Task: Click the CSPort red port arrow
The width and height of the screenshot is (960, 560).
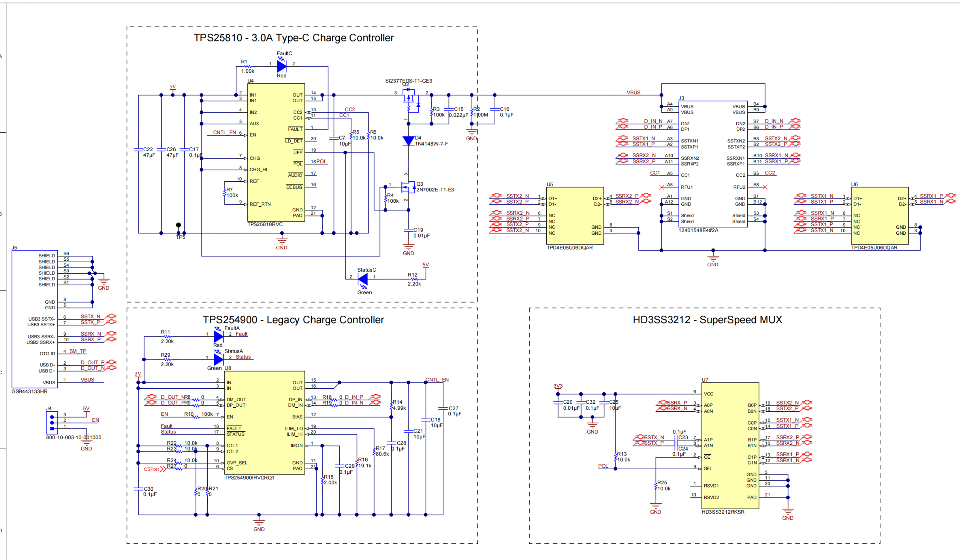Action: click(x=163, y=469)
